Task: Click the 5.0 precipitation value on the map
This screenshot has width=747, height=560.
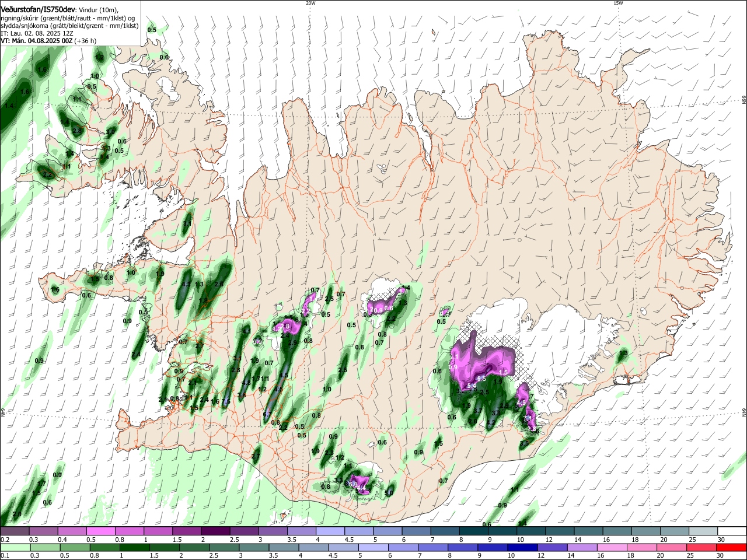Action: pyautogui.click(x=389, y=493)
